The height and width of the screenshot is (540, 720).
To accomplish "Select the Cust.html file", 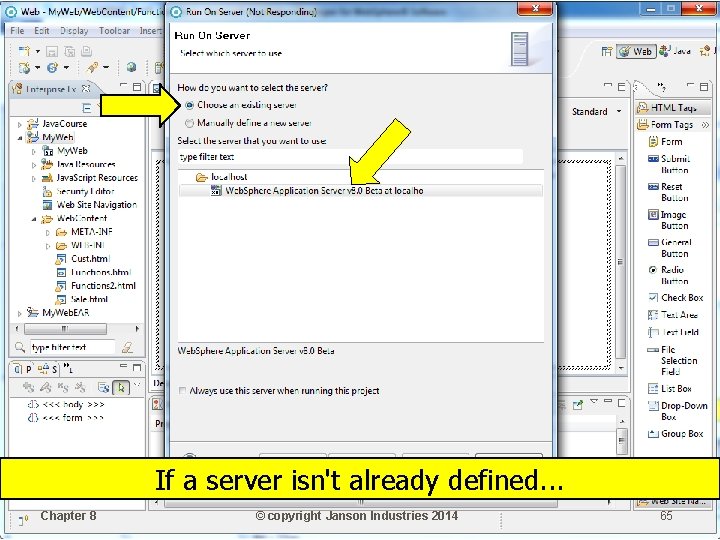I will [x=90, y=259].
